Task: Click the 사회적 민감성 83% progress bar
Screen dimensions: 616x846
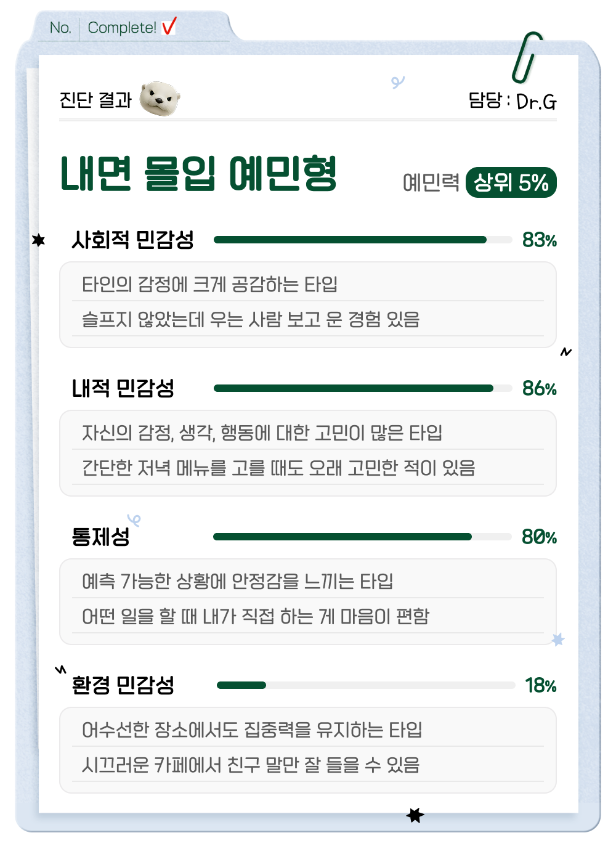Action: click(x=363, y=240)
